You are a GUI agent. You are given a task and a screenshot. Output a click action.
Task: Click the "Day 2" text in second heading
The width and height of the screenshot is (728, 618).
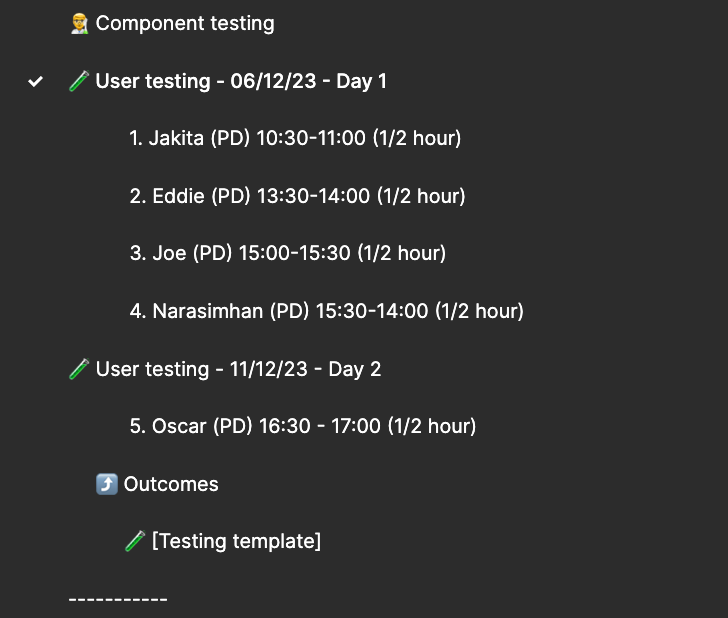click(355, 370)
